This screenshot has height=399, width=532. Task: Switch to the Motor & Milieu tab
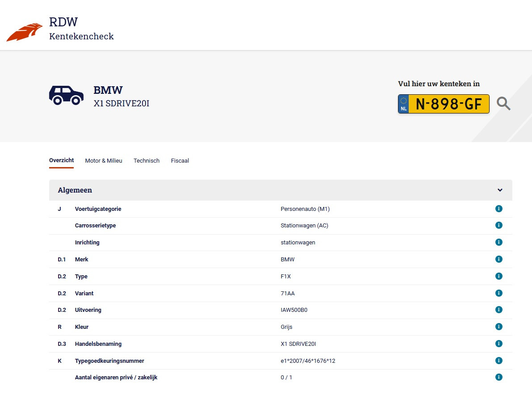click(103, 161)
